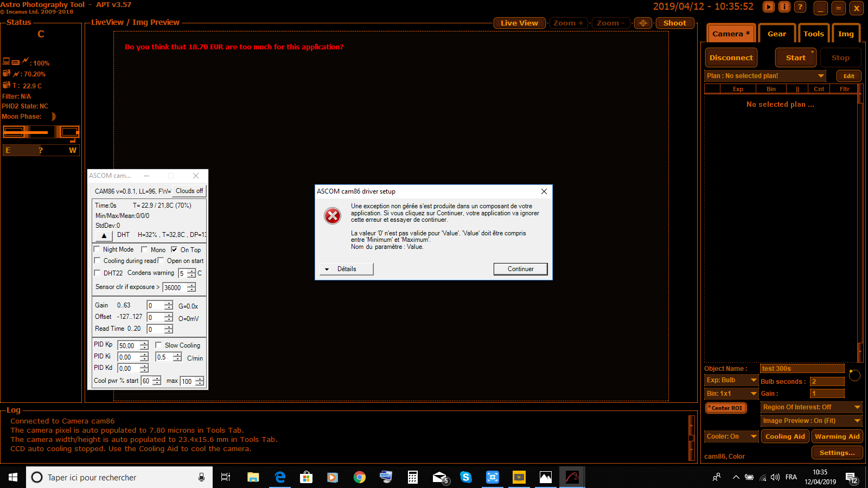868x488 pixels.
Task: Click the red error icon in the dialog
Action: pyautogui.click(x=333, y=216)
